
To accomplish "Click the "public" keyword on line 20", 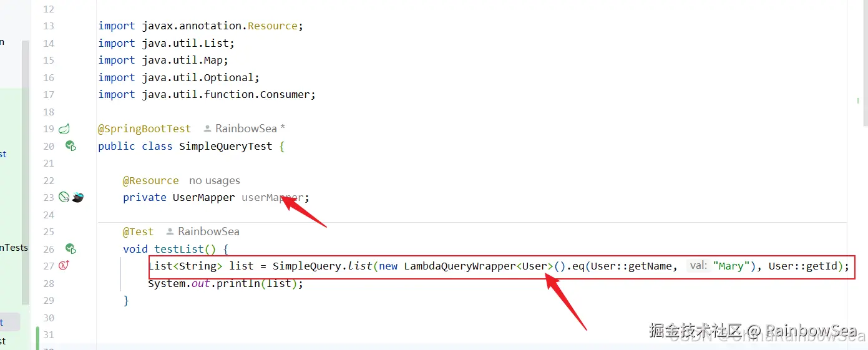I will [116, 146].
